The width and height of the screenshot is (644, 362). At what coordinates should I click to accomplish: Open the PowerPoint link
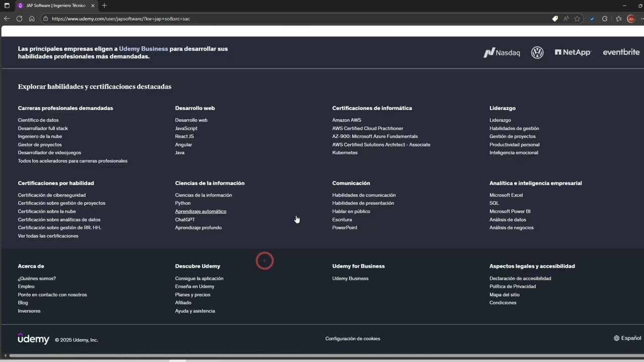345,228
